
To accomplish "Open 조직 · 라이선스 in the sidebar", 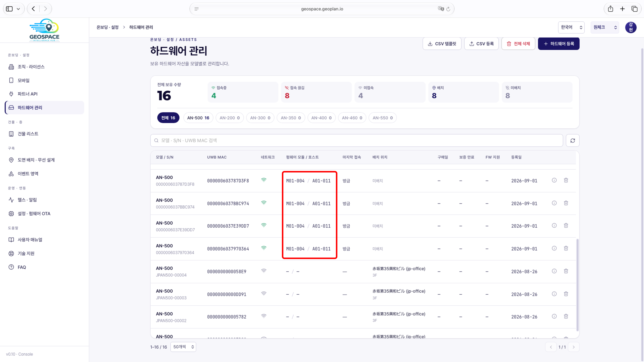I will [44, 67].
